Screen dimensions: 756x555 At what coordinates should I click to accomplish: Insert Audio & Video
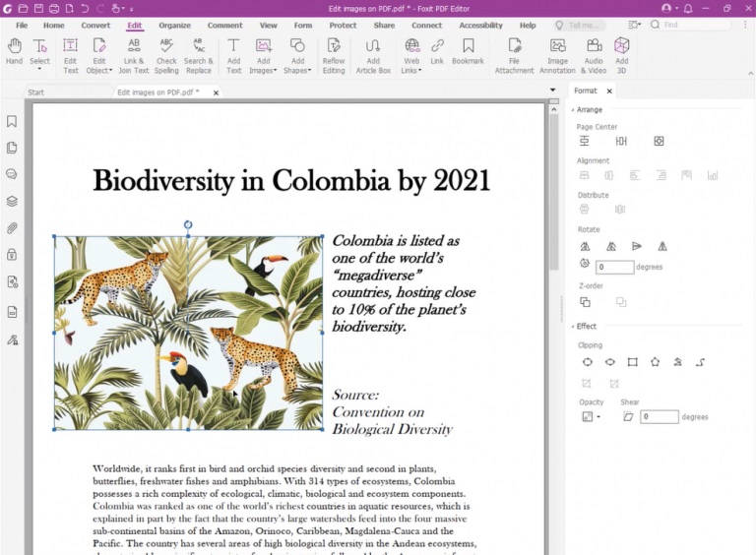pyautogui.click(x=594, y=56)
